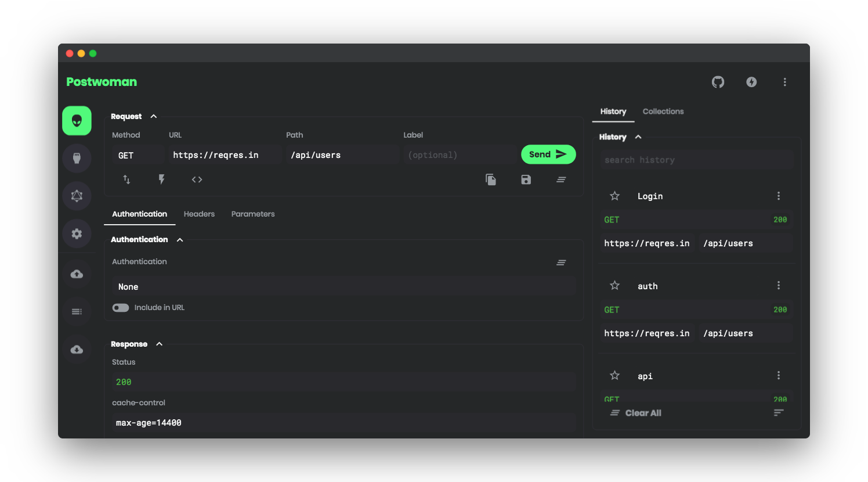Star the auth history entry

[614, 285]
